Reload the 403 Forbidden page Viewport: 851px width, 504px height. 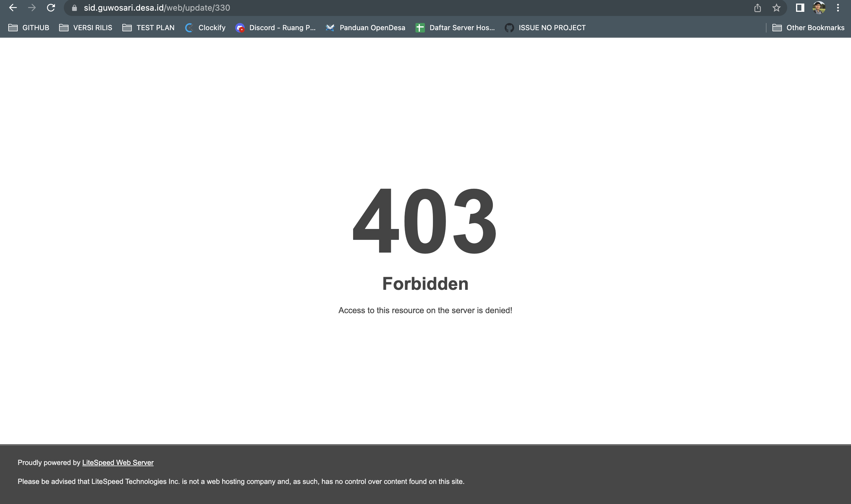(51, 8)
